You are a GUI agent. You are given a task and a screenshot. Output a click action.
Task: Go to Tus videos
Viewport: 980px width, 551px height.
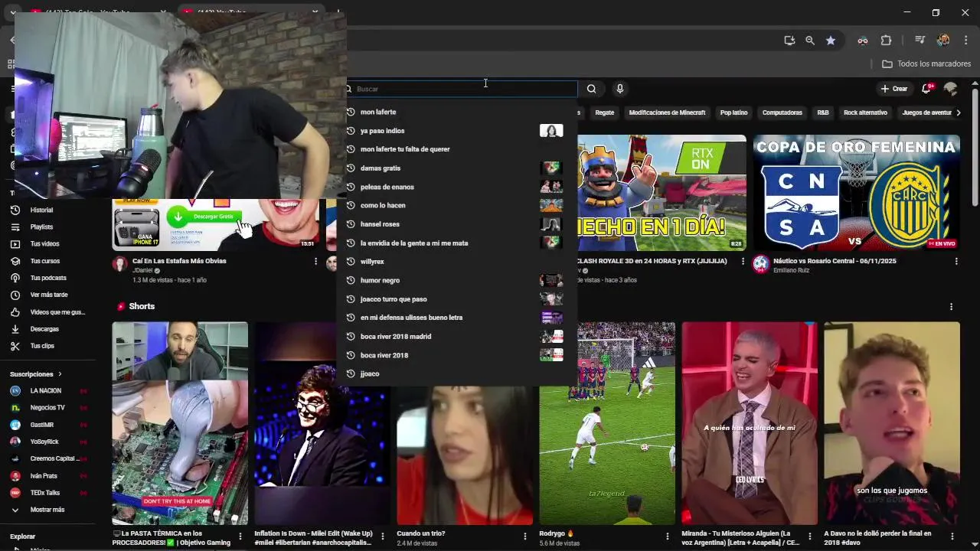[x=44, y=244]
